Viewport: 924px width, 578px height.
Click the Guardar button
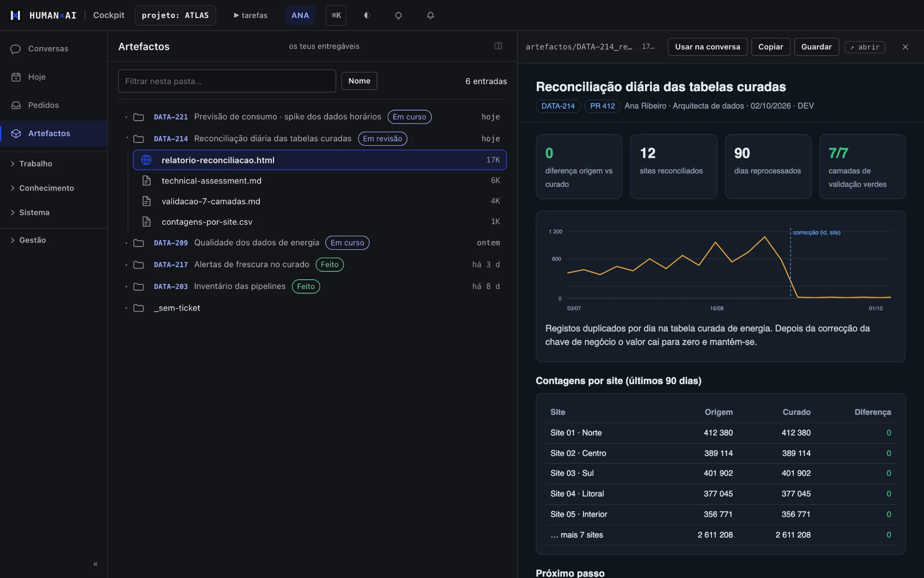[x=816, y=47]
